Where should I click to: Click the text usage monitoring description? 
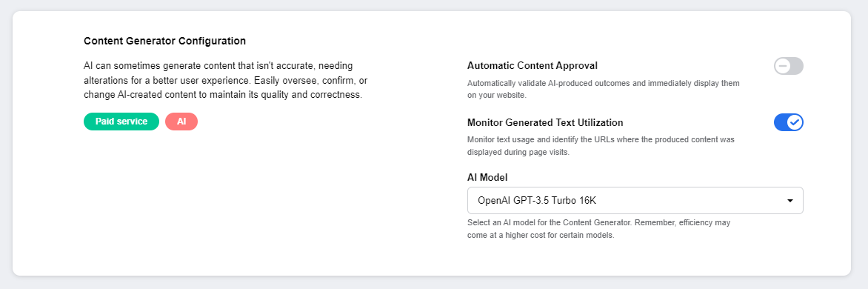[x=601, y=145]
